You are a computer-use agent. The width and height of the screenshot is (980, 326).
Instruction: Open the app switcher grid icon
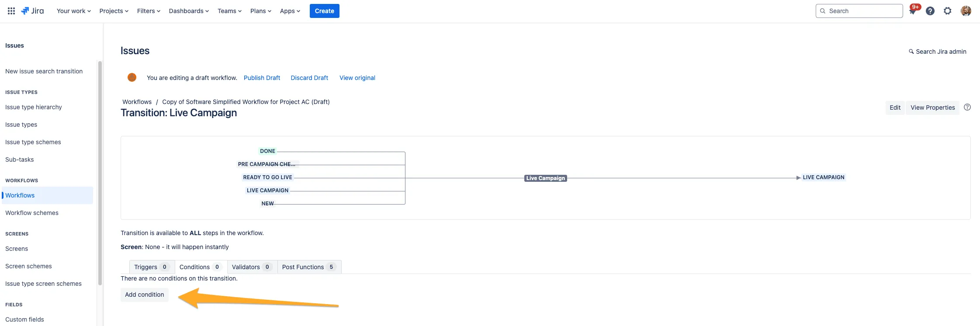[x=11, y=11]
